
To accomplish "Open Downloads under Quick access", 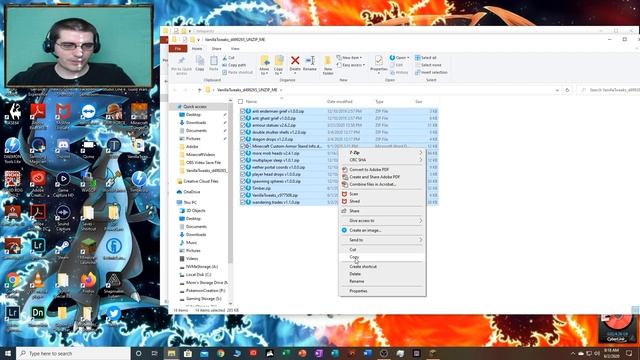I will pyautogui.click(x=196, y=122).
